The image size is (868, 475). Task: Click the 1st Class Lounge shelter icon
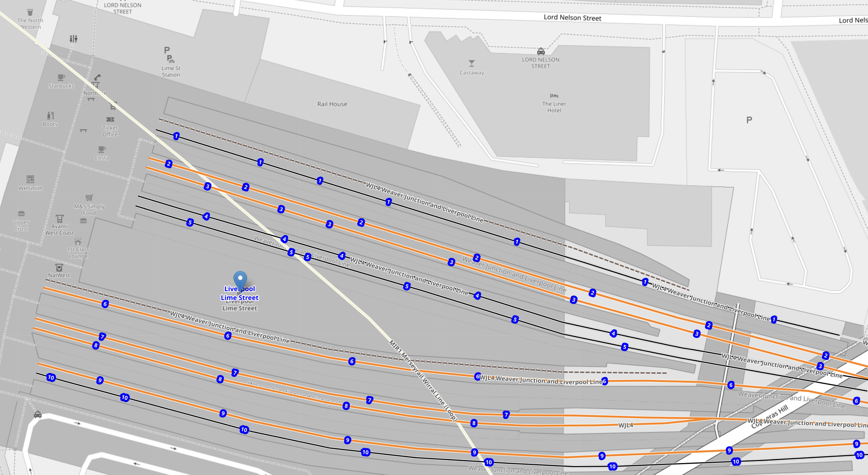[x=78, y=242]
